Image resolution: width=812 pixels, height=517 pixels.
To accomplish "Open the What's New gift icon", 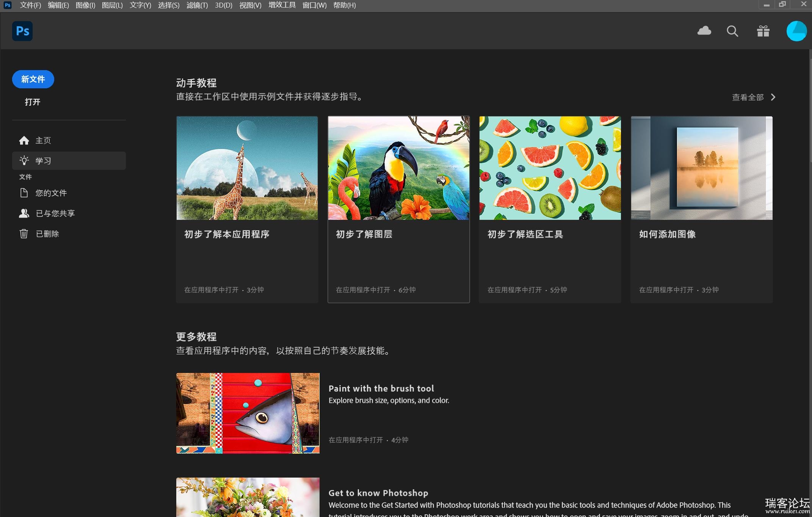I will click(763, 31).
